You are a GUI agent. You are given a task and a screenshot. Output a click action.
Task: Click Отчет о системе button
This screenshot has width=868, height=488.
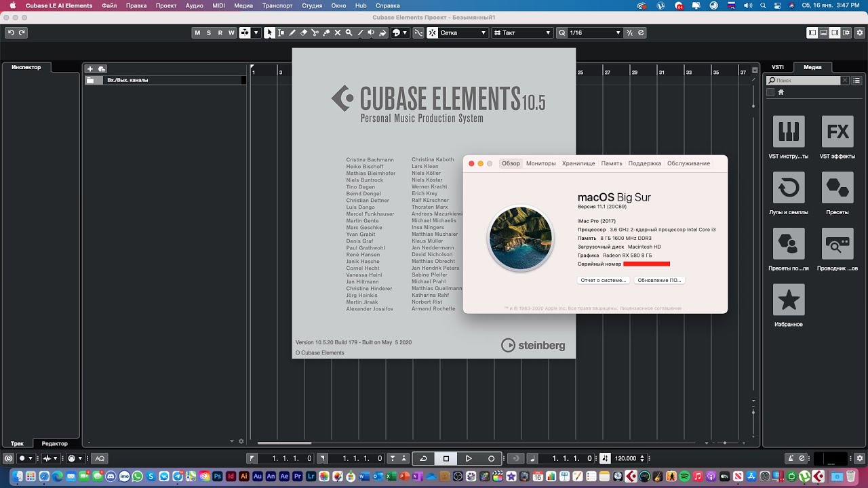(603, 280)
